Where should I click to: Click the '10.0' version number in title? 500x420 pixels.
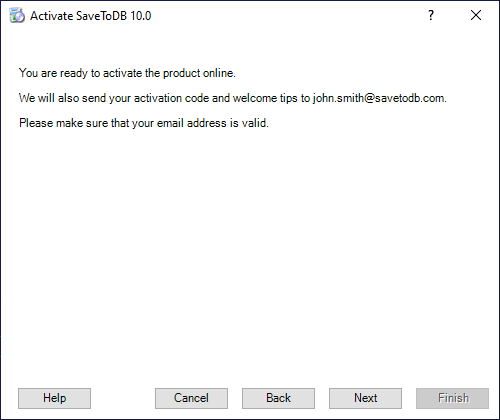click(x=141, y=16)
